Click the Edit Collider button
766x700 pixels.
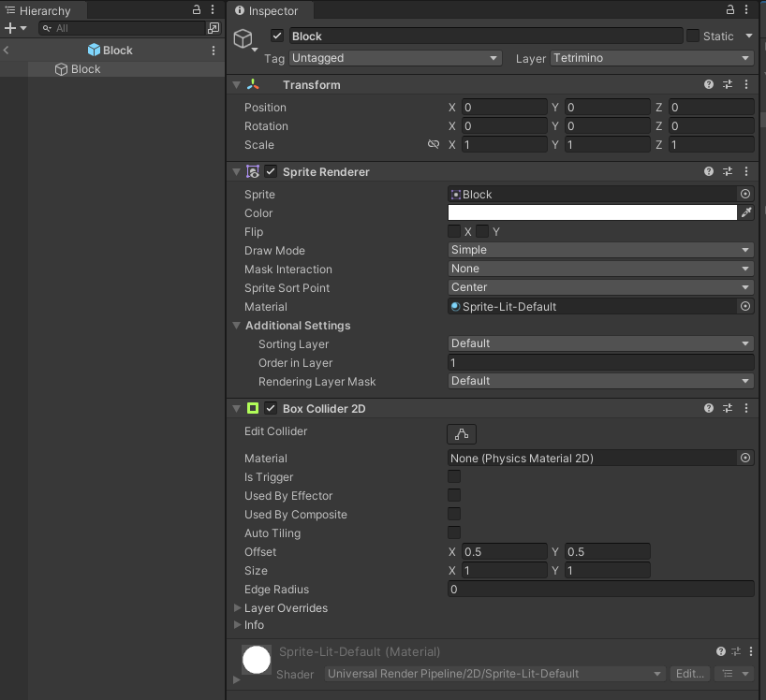(462, 434)
